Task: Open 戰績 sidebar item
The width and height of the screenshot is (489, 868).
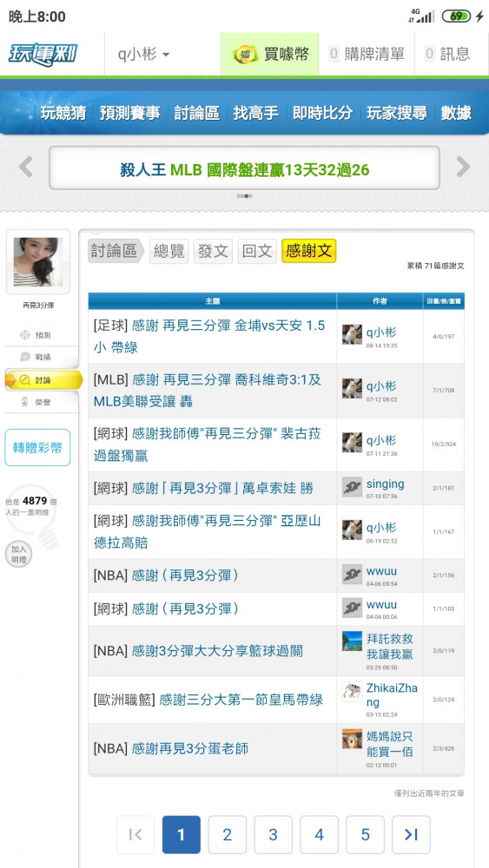Action: pos(42,357)
